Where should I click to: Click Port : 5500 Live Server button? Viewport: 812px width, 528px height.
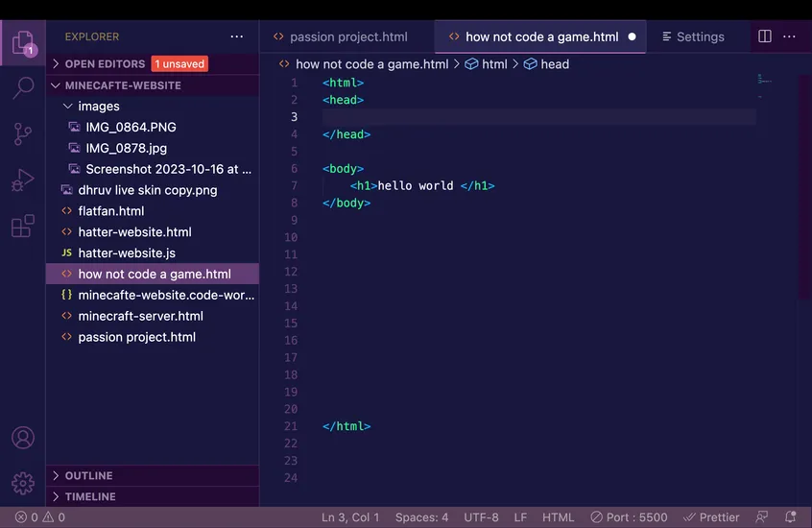point(630,517)
